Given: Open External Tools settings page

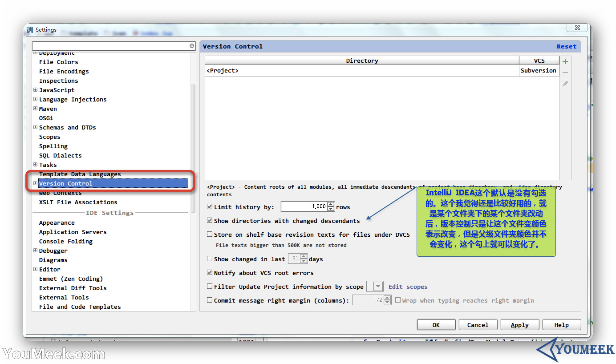Looking at the screenshot, I should tap(64, 297).
